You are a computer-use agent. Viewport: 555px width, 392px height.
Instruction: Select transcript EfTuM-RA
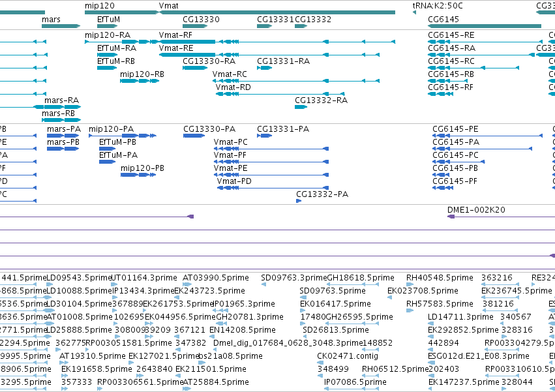tap(117, 48)
